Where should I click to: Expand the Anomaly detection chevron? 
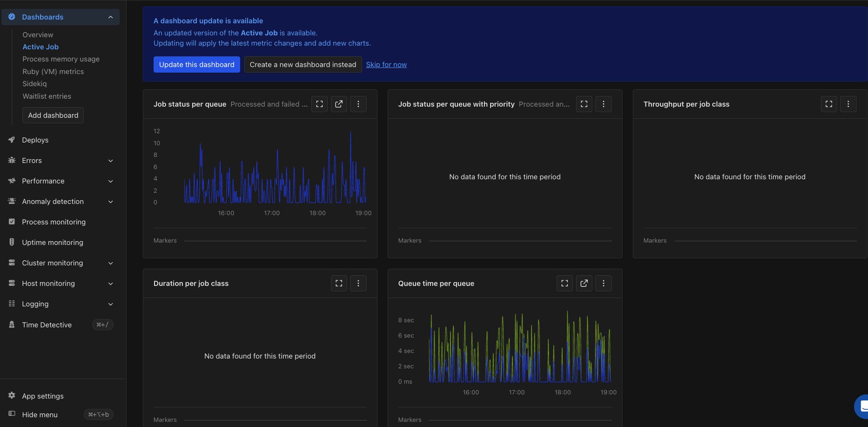[110, 202]
